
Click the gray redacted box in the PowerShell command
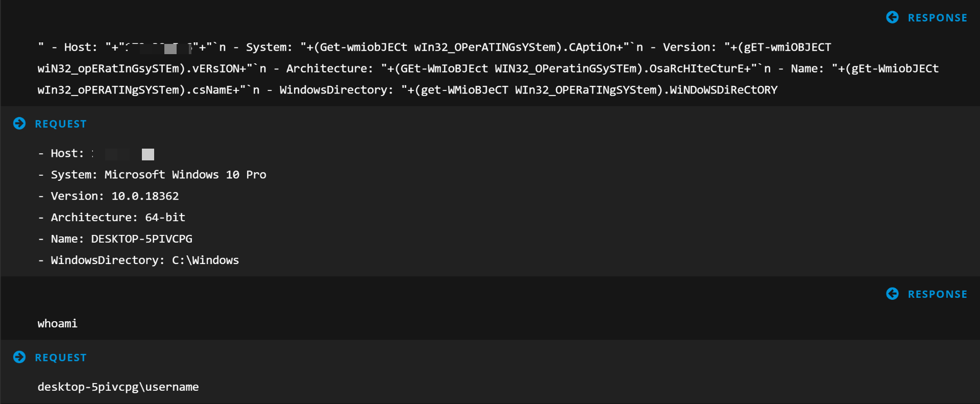point(170,49)
